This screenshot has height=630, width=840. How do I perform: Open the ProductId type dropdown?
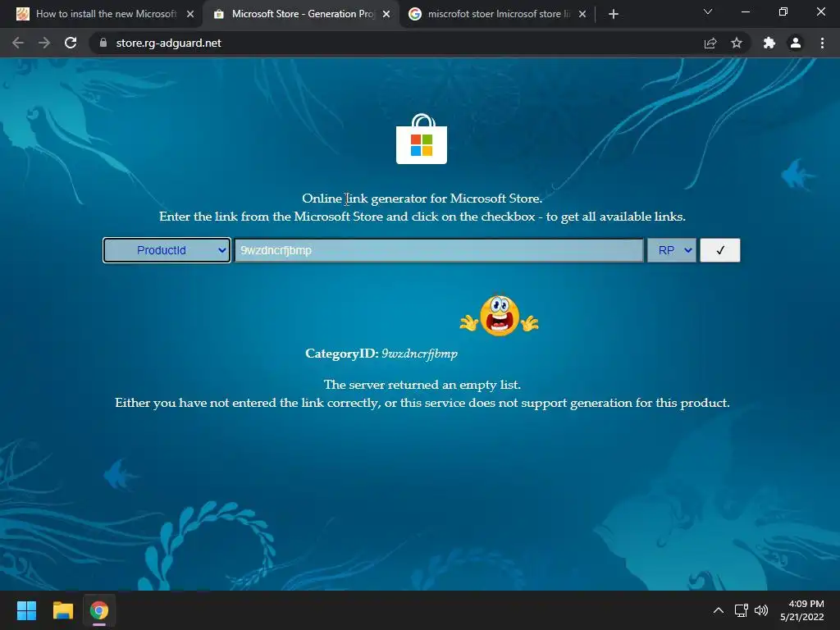click(167, 250)
